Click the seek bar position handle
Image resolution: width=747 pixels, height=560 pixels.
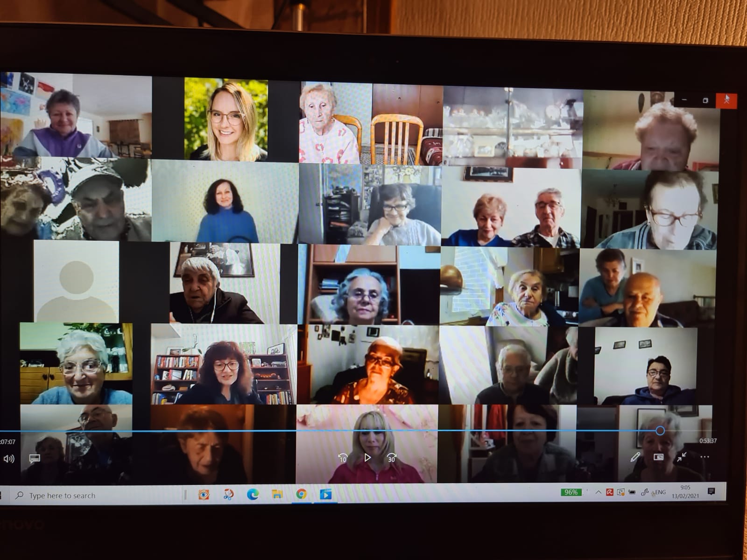[x=660, y=431]
